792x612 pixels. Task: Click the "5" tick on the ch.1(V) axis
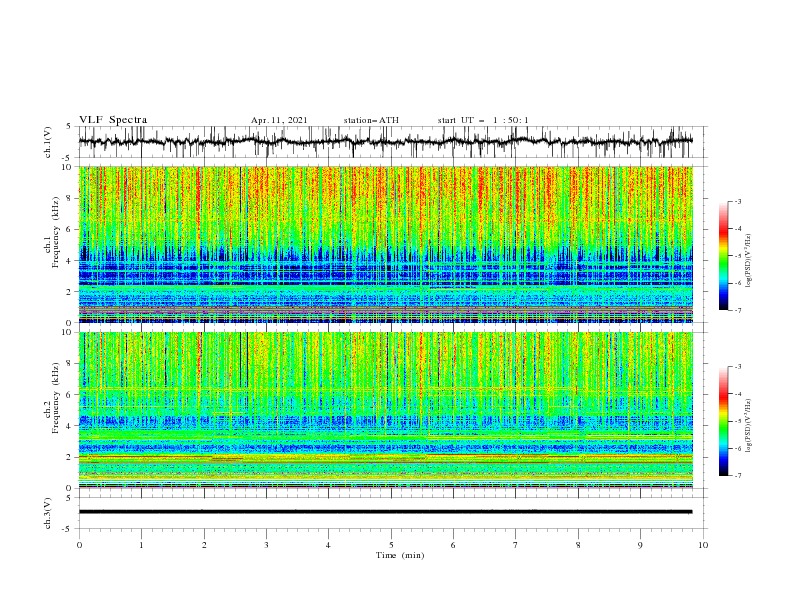tap(68, 126)
